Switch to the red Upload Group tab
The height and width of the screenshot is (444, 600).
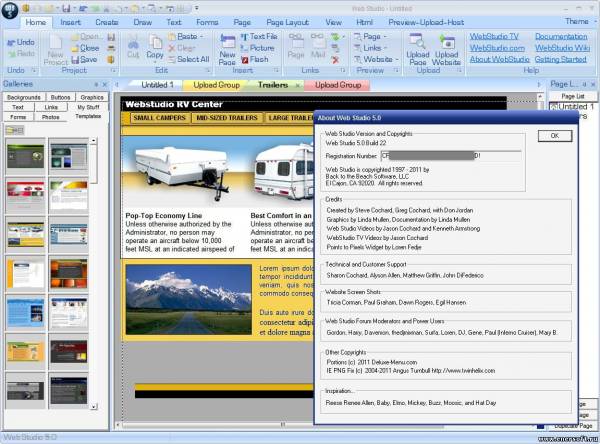(338, 85)
